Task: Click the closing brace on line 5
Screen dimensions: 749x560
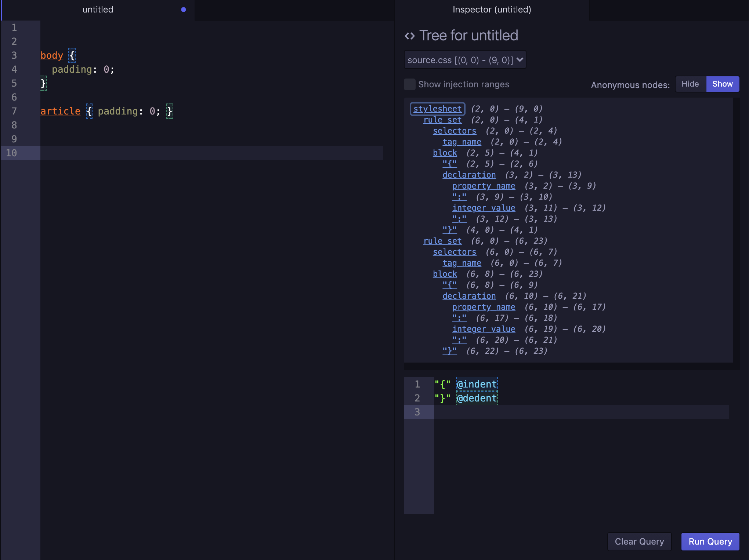Action: pos(43,83)
